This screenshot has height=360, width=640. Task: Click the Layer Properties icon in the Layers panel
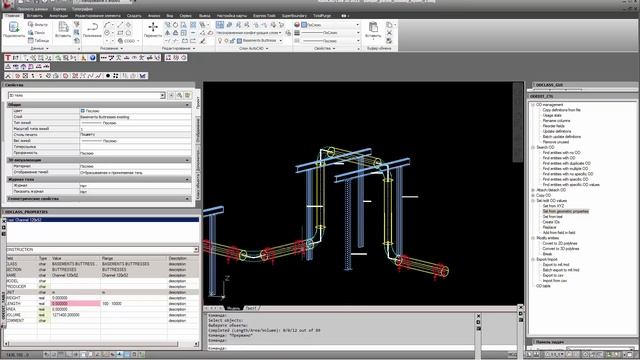pos(220,25)
